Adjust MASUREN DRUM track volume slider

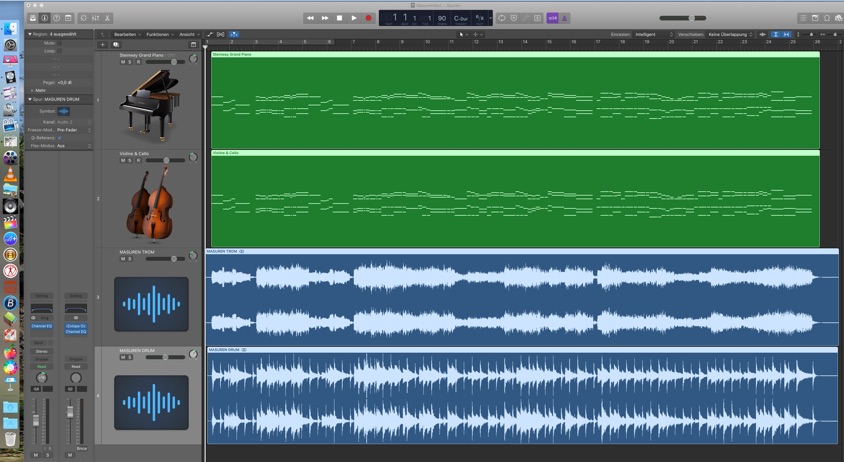(165, 357)
